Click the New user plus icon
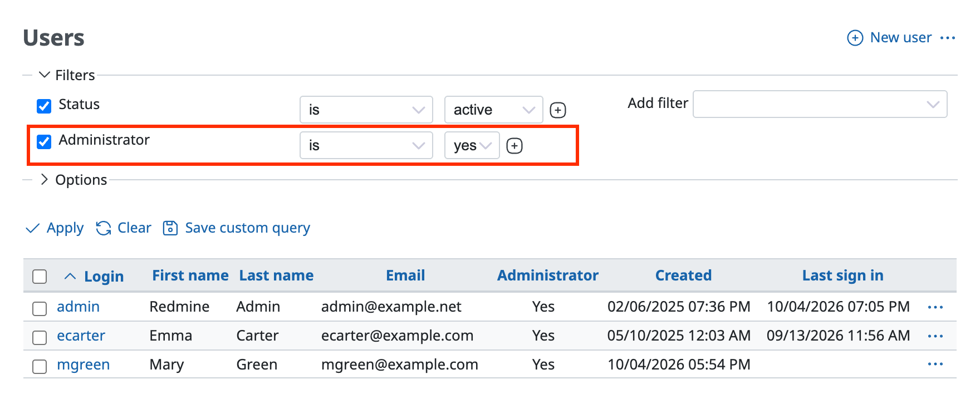Viewport: 980px width, 394px height. point(855,38)
